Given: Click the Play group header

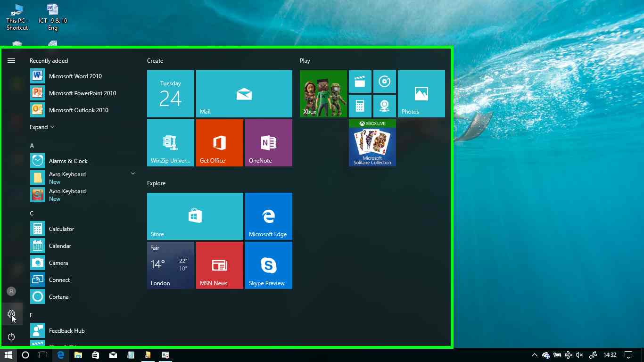Looking at the screenshot, I should point(305,61).
